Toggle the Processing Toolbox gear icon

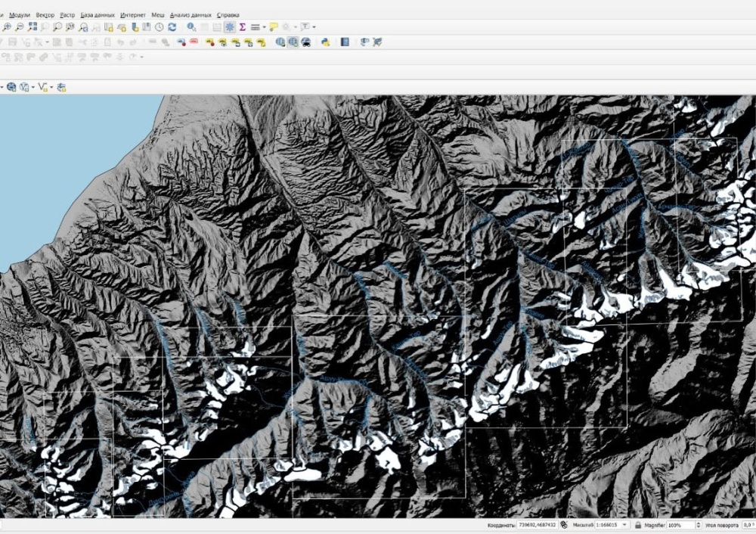(230, 27)
